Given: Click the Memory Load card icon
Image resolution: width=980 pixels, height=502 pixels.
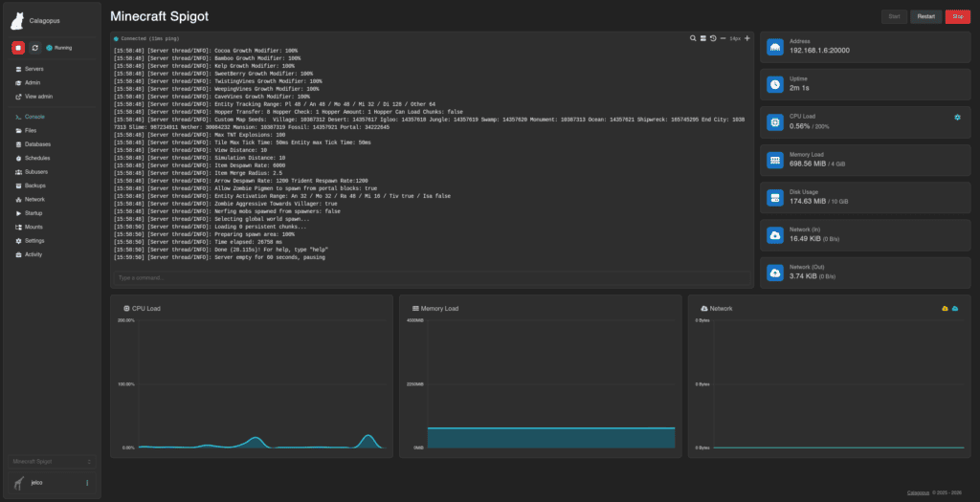Looking at the screenshot, I should 775,160.
